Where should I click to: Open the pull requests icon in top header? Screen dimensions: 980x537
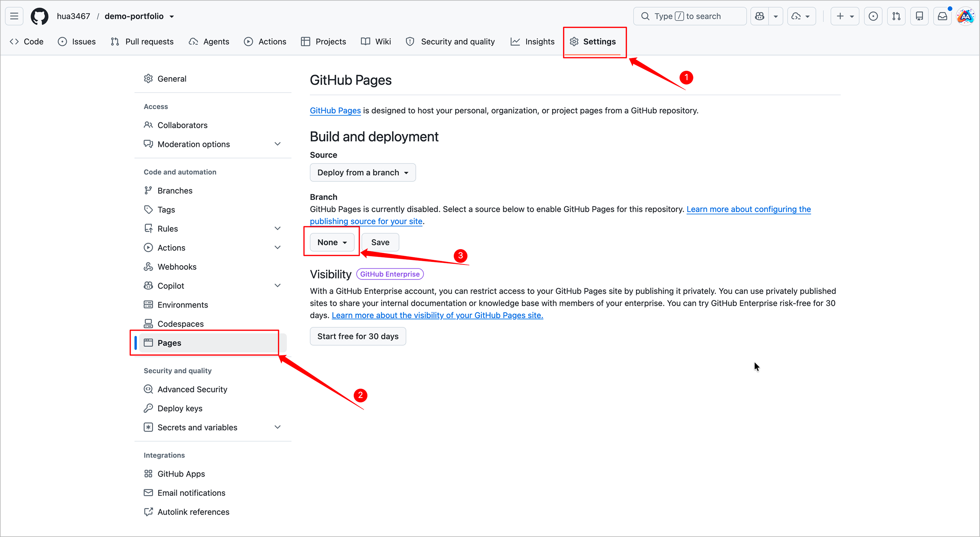[x=896, y=16]
